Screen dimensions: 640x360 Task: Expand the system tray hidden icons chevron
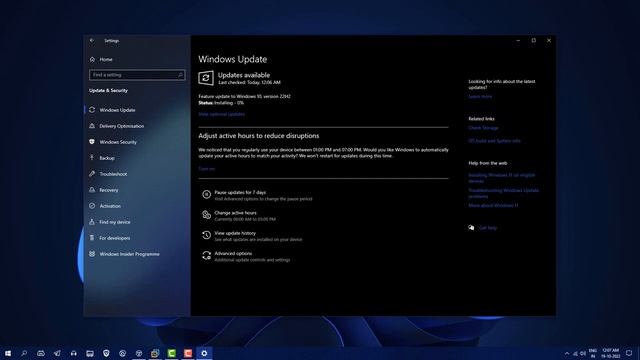tap(567, 353)
